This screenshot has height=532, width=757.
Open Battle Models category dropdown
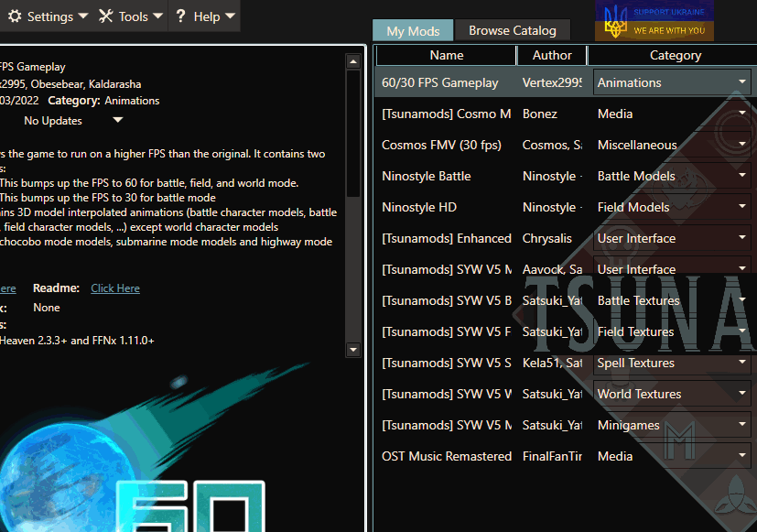(672, 176)
